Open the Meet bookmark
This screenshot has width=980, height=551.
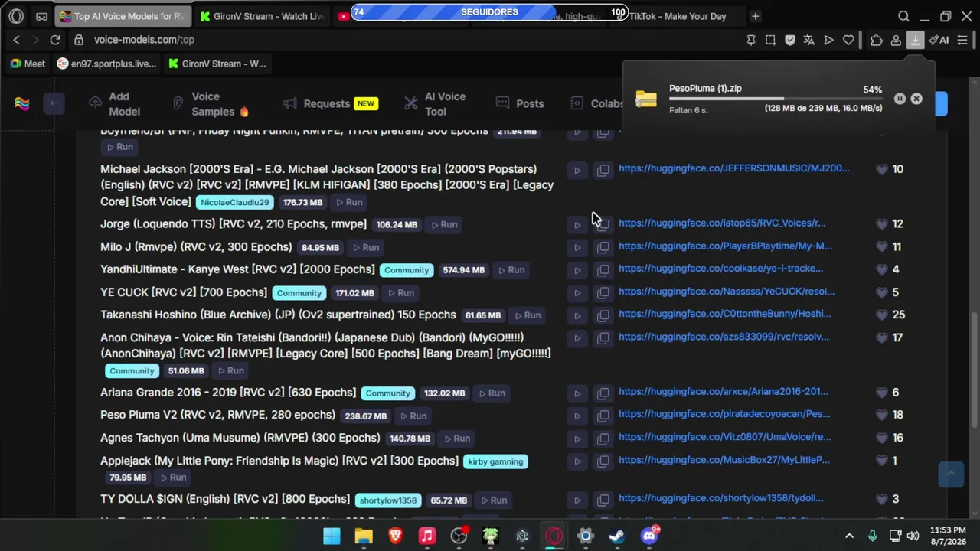(x=28, y=64)
